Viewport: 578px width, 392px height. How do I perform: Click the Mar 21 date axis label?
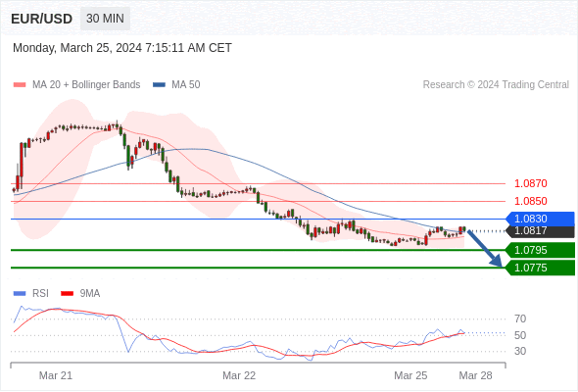pyautogui.click(x=56, y=375)
